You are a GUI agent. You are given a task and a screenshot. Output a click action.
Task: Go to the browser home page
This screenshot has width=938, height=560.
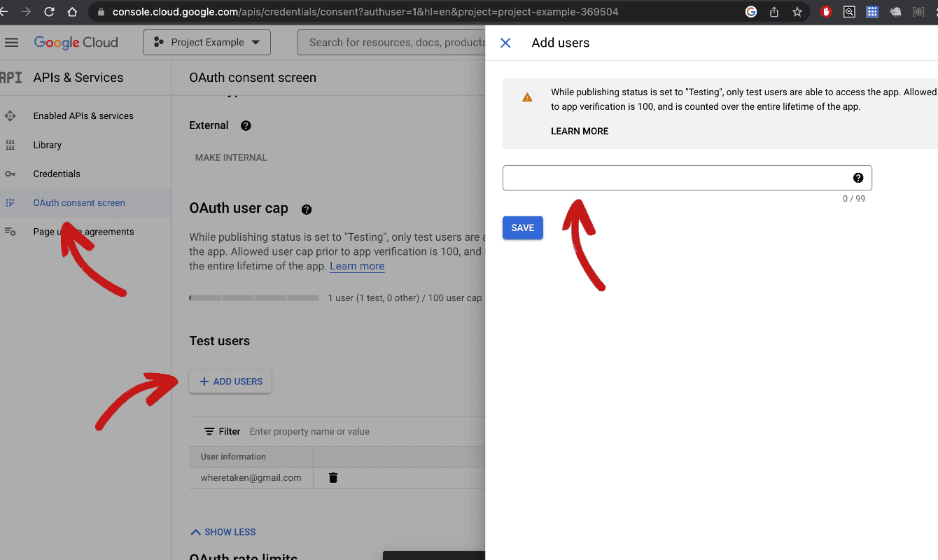pos(72,12)
